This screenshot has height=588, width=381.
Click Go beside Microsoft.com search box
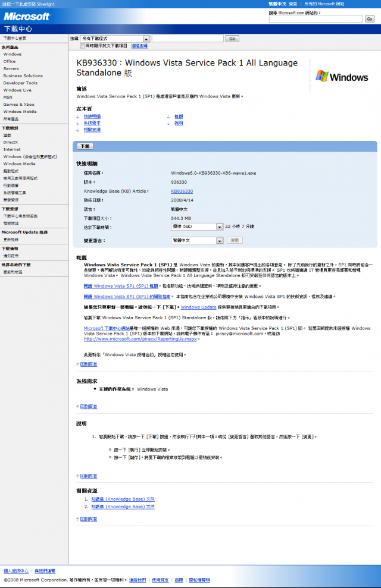tap(369, 19)
